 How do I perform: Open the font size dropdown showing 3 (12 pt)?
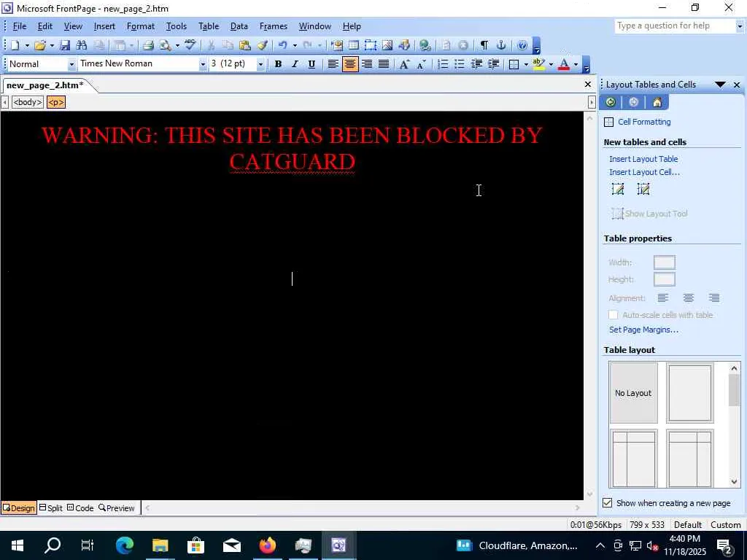click(260, 64)
